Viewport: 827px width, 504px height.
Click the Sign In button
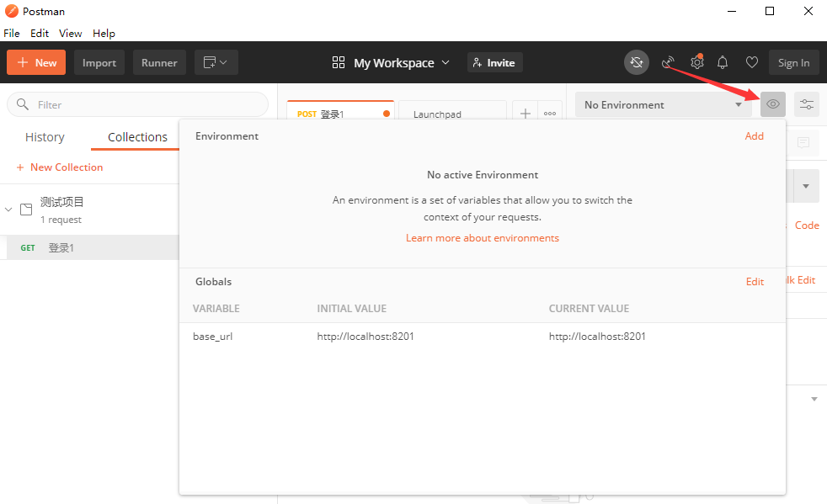coord(794,63)
